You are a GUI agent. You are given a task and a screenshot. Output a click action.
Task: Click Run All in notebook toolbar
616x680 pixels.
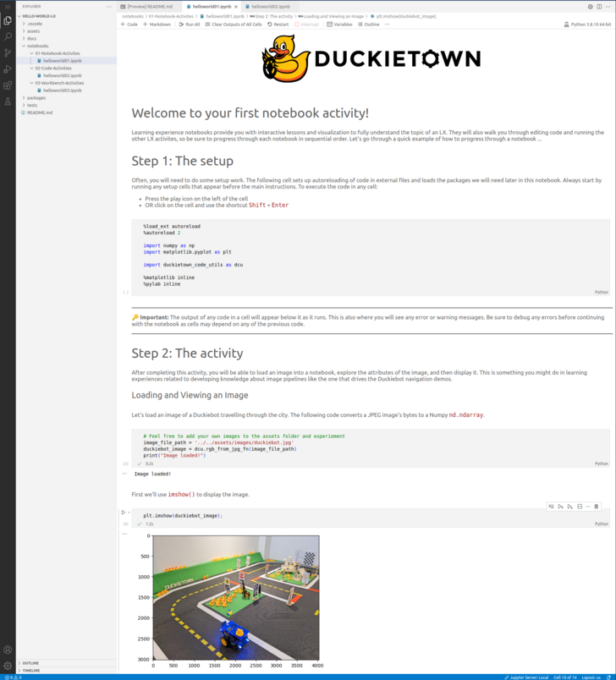(190, 25)
